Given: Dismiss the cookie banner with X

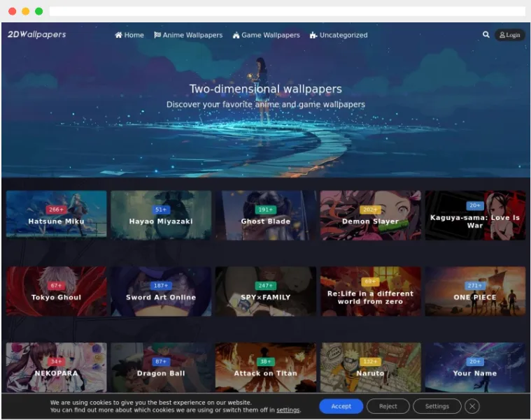Looking at the screenshot, I should click(x=472, y=406).
